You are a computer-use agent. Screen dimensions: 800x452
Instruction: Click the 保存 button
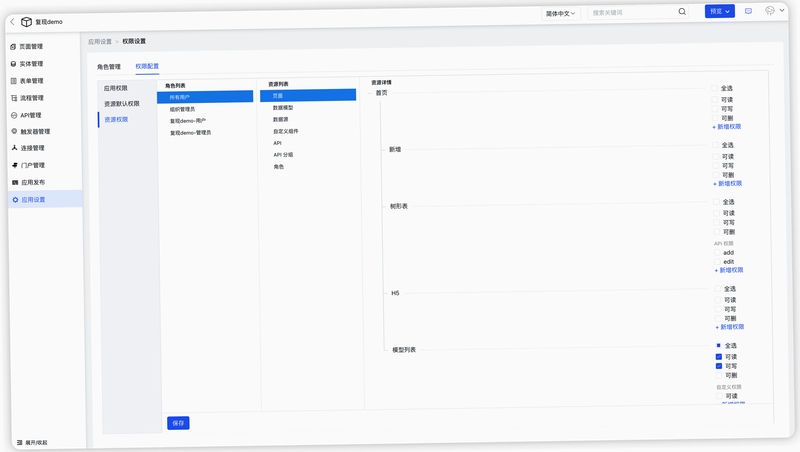click(x=178, y=423)
